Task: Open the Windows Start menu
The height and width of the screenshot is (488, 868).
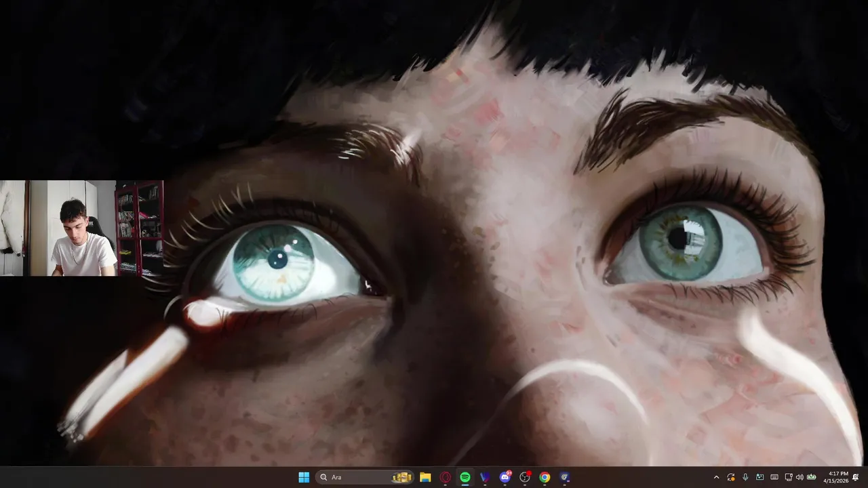Action: point(304,477)
